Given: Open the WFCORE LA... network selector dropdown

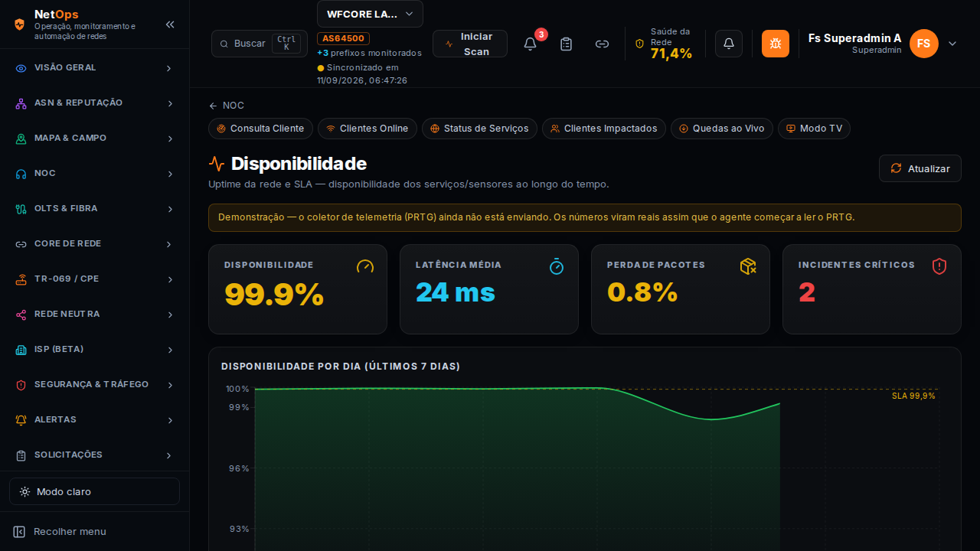Looking at the screenshot, I should (370, 14).
